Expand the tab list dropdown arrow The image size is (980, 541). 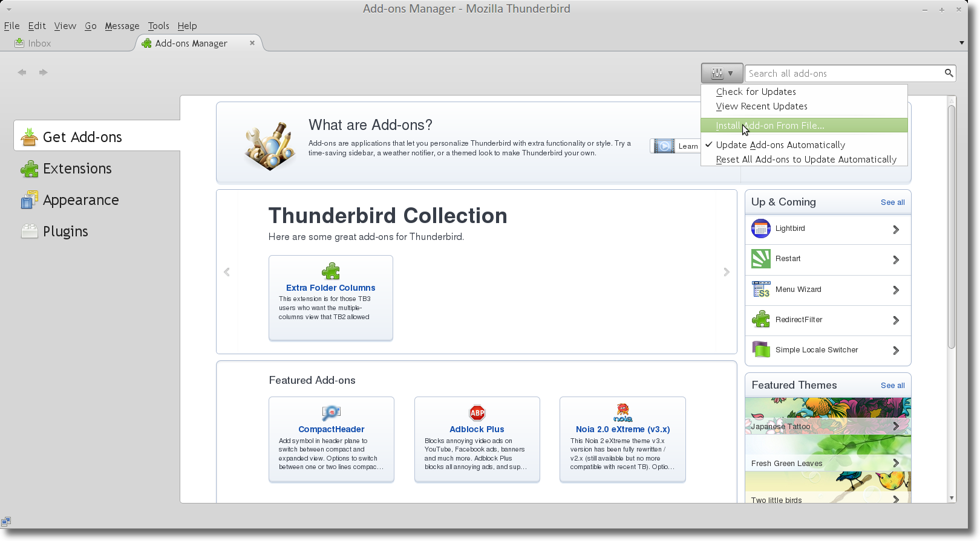(961, 43)
